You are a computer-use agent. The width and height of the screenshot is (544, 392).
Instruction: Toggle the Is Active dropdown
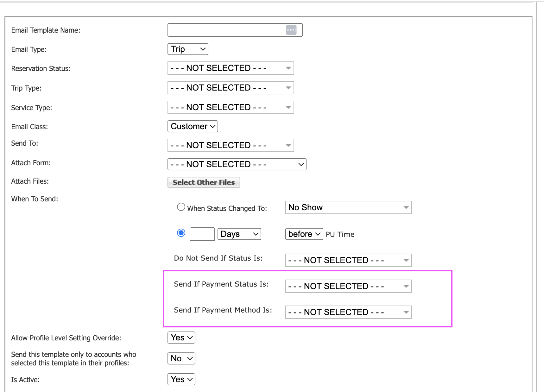[x=181, y=379]
